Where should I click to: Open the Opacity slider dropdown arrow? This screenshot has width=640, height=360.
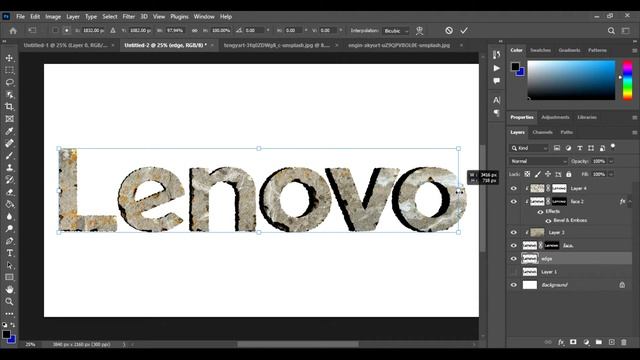tap(611, 162)
